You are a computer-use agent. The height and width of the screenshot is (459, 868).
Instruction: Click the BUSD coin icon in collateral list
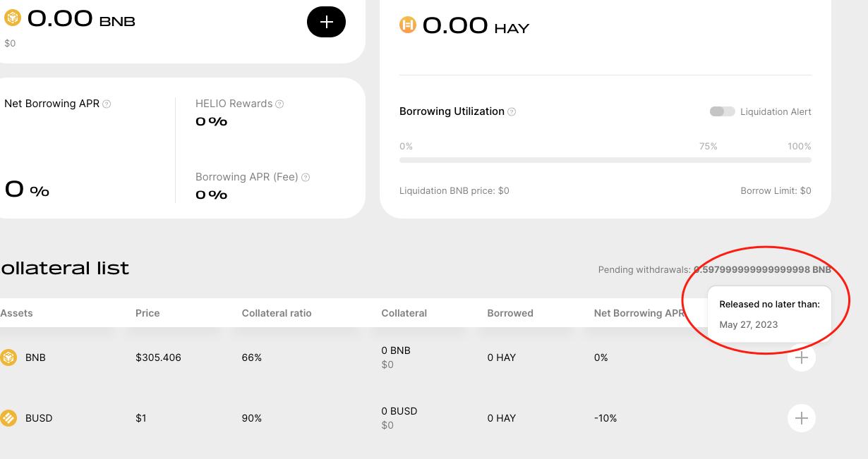click(x=8, y=418)
